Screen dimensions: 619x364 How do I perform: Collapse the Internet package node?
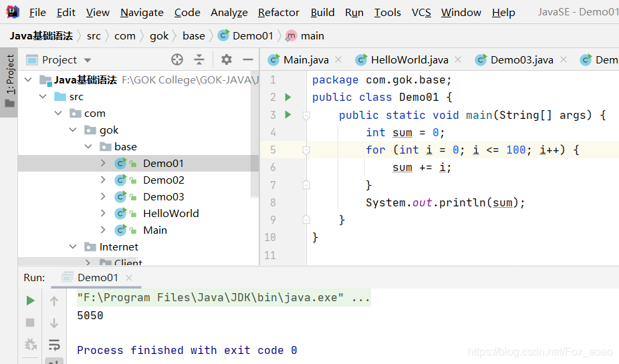click(x=73, y=247)
